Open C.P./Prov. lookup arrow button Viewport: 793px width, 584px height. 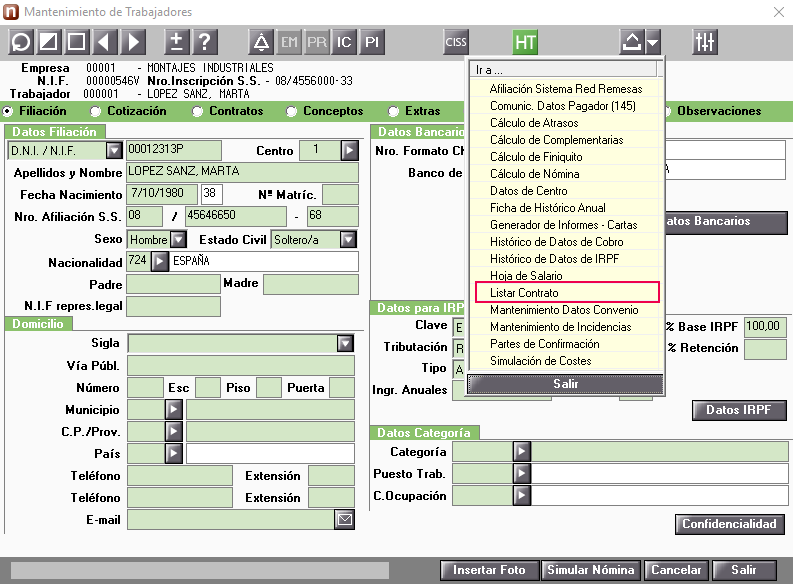coord(173,431)
